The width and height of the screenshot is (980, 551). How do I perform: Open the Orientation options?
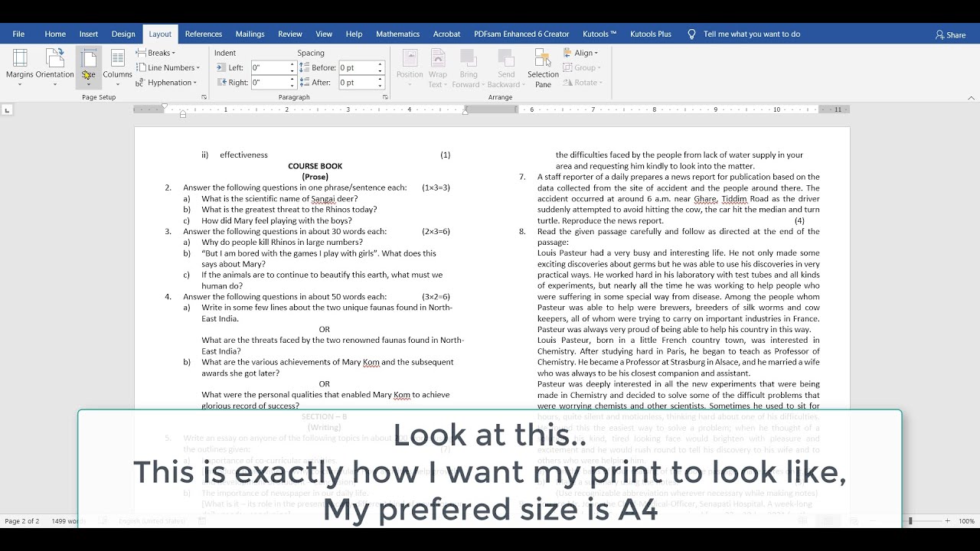(54, 67)
